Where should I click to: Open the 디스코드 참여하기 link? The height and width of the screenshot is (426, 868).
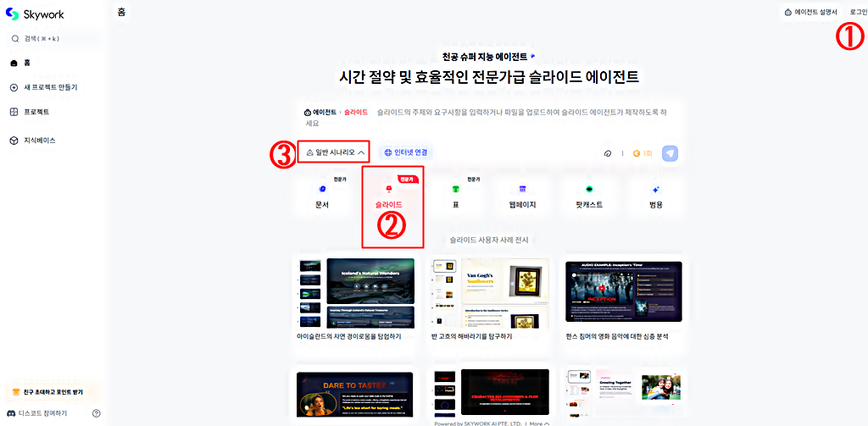pos(36,413)
